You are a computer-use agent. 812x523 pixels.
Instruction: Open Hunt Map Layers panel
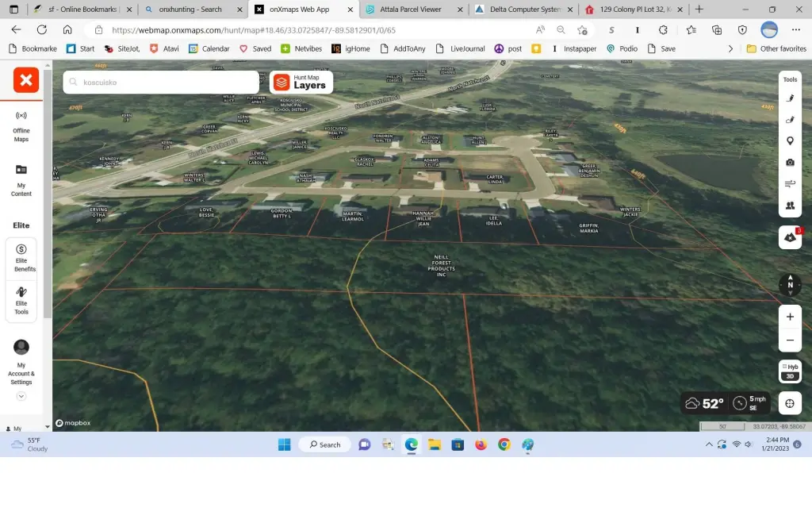[x=301, y=82]
